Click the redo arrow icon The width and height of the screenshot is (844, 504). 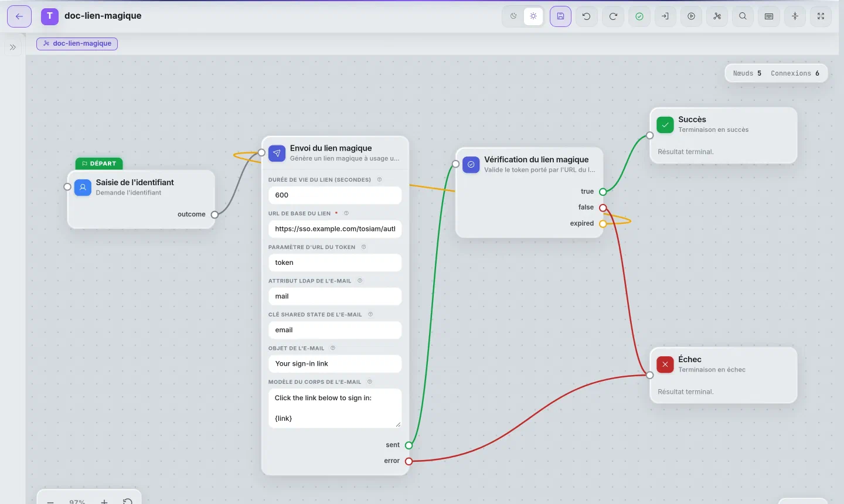pos(613,16)
